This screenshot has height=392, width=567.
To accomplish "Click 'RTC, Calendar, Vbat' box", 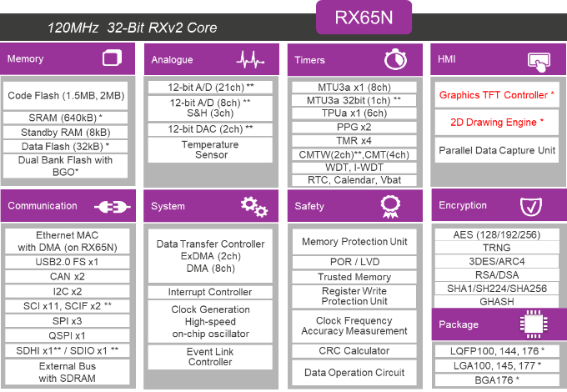I will point(354,180).
